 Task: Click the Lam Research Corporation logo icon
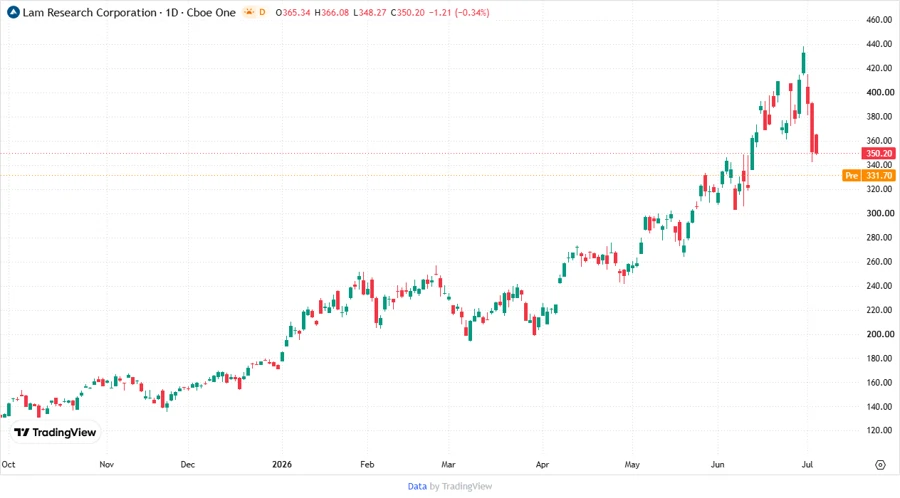(13, 12)
